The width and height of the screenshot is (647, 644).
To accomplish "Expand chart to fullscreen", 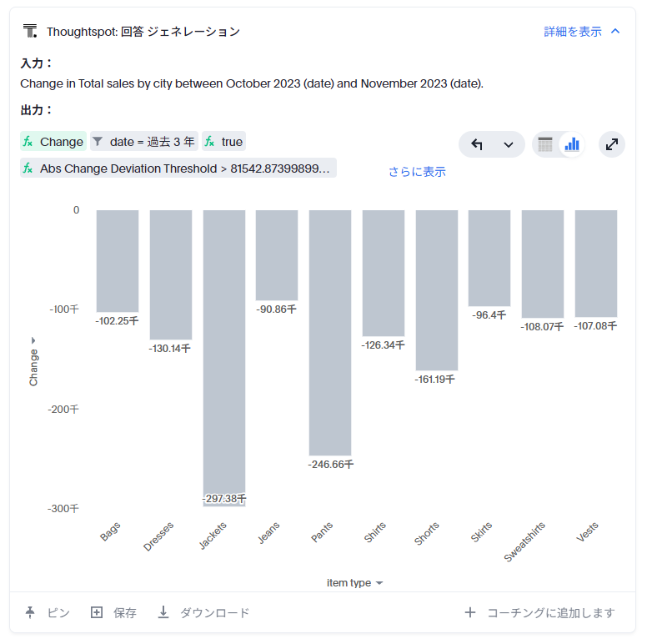I will point(612,144).
